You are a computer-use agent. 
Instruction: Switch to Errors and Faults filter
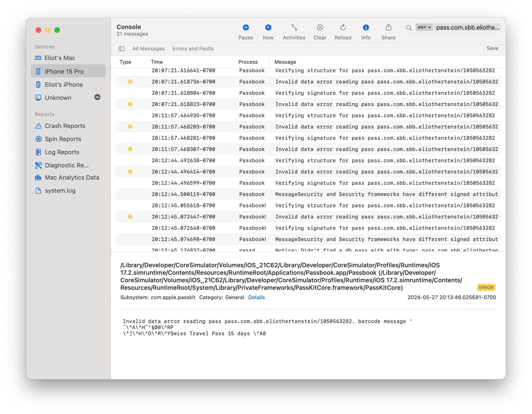point(193,49)
